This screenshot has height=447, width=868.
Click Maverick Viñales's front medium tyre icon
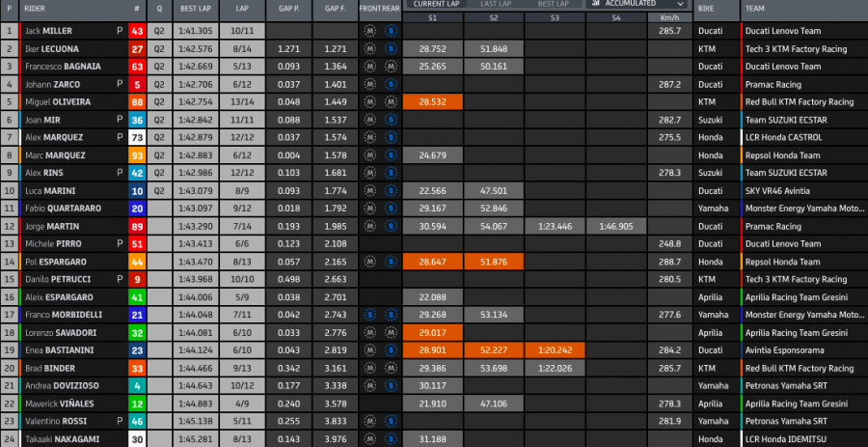point(369,403)
